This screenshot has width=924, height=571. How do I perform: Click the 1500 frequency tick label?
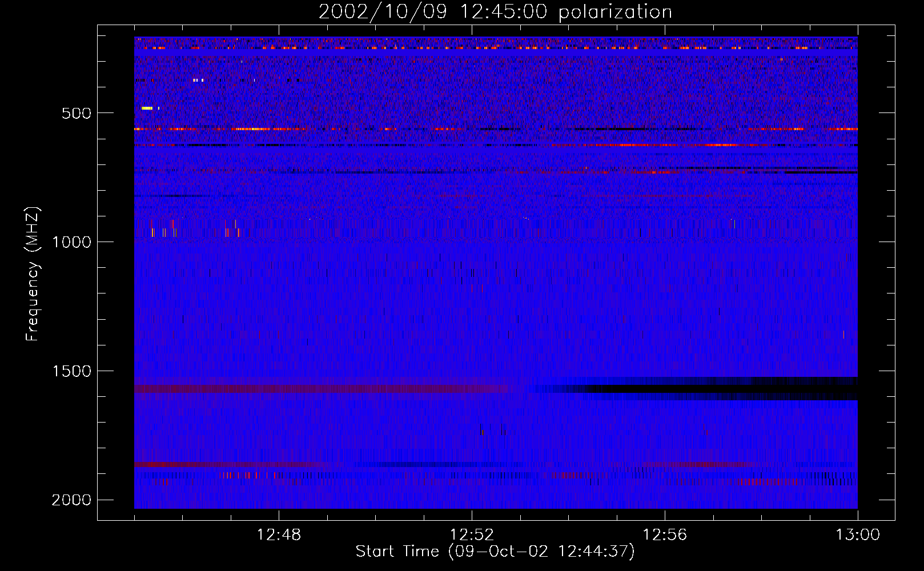tap(71, 371)
